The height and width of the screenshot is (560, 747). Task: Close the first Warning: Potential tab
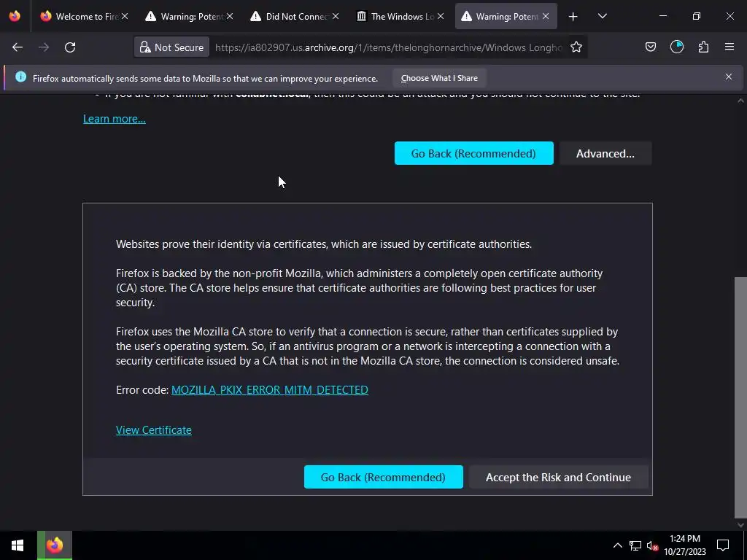pyautogui.click(x=230, y=16)
